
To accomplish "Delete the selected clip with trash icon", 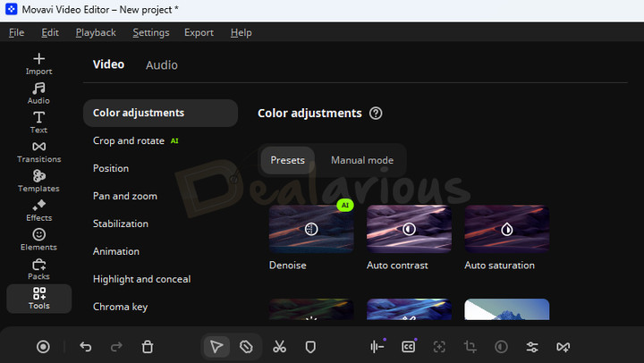I will click(148, 347).
